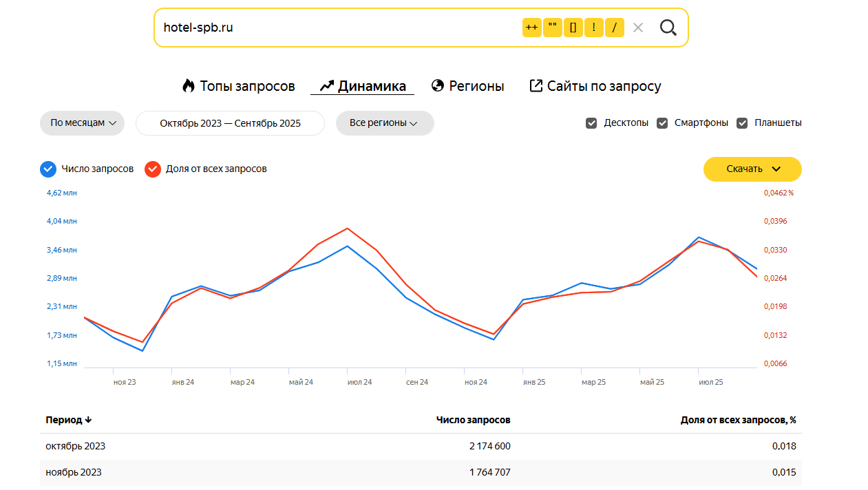Disable the Планшеты checkbox
This screenshot has width=868, height=490.
[x=742, y=123]
